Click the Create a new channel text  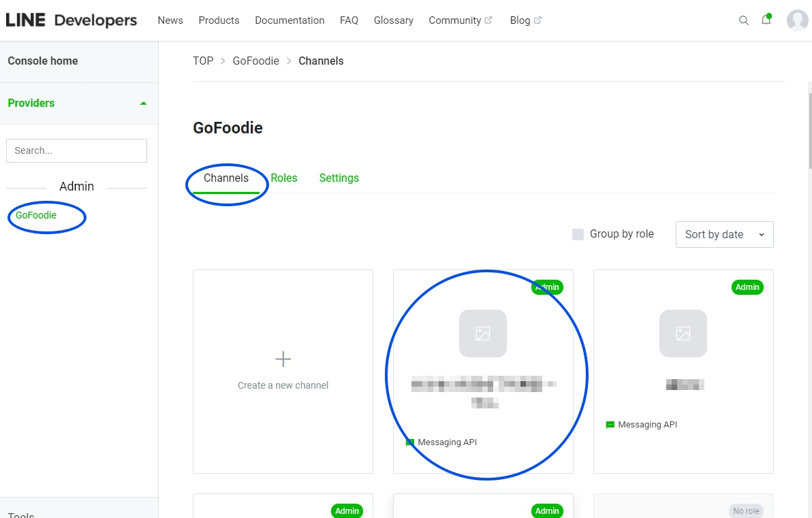click(x=283, y=385)
